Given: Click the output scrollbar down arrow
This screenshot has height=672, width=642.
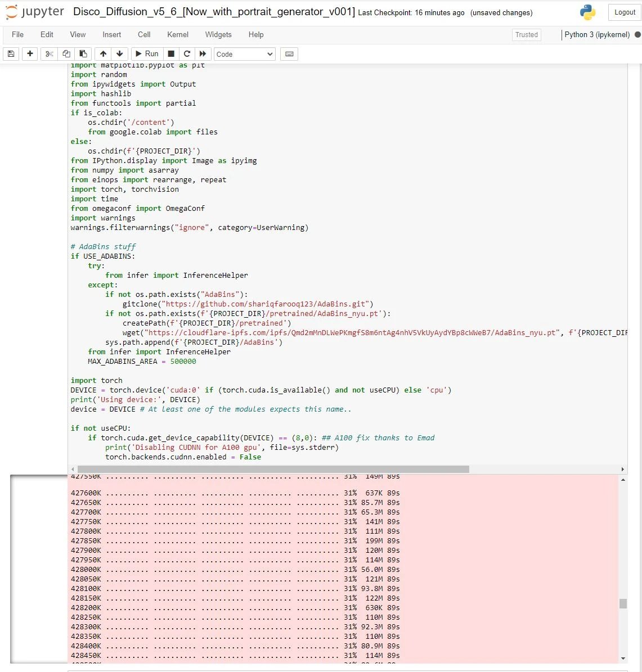Looking at the screenshot, I should click(x=623, y=659).
